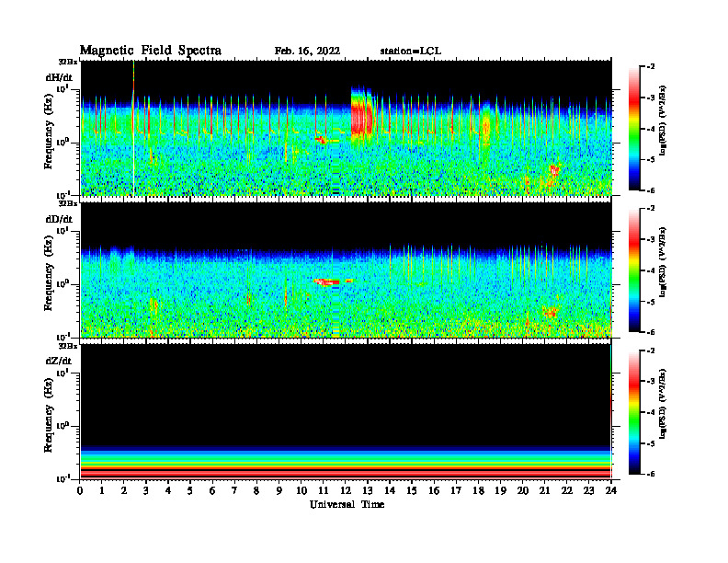
Task: Click the color bar beside the dD/dt panel
Action: 634,270
